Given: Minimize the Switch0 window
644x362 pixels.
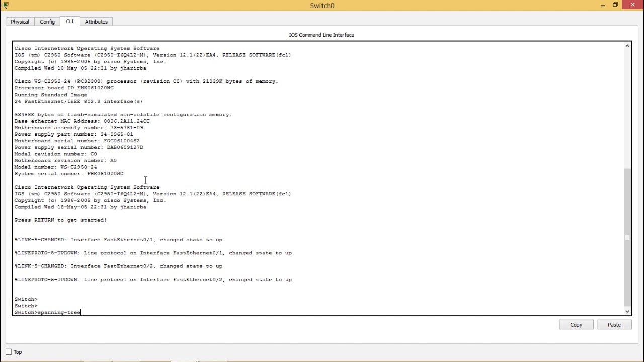Looking at the screenshot, I should pos(603,5).
